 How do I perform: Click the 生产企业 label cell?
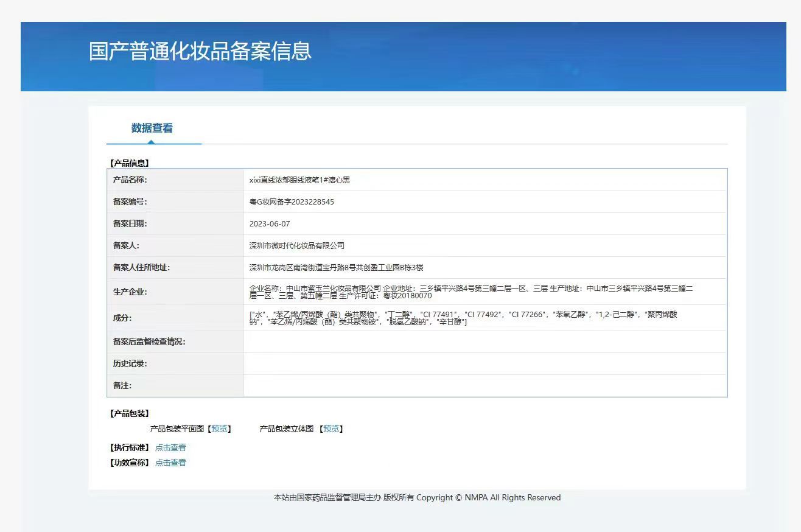click(x=175, y=292)
